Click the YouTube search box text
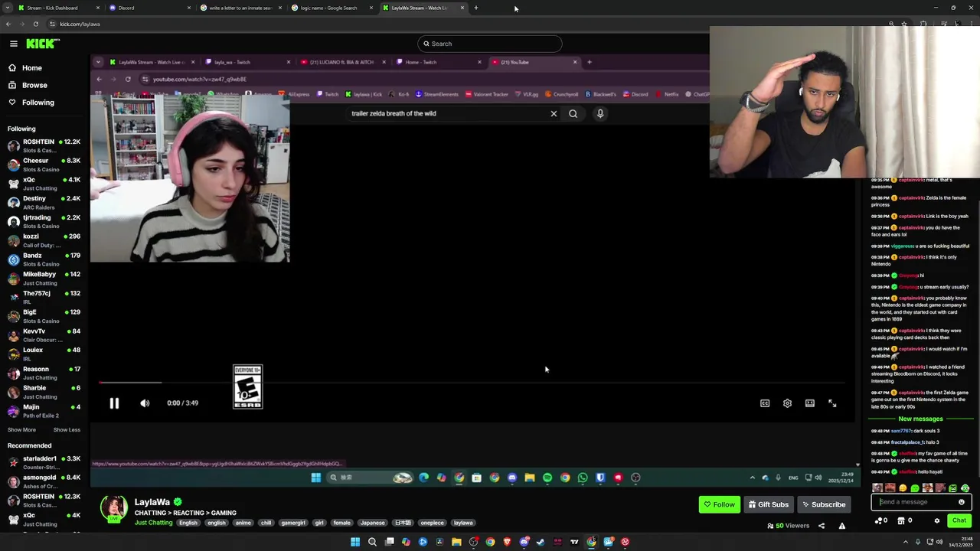Image resolution: width=980 pixels, height=551 pixels. tap(394, 113)
